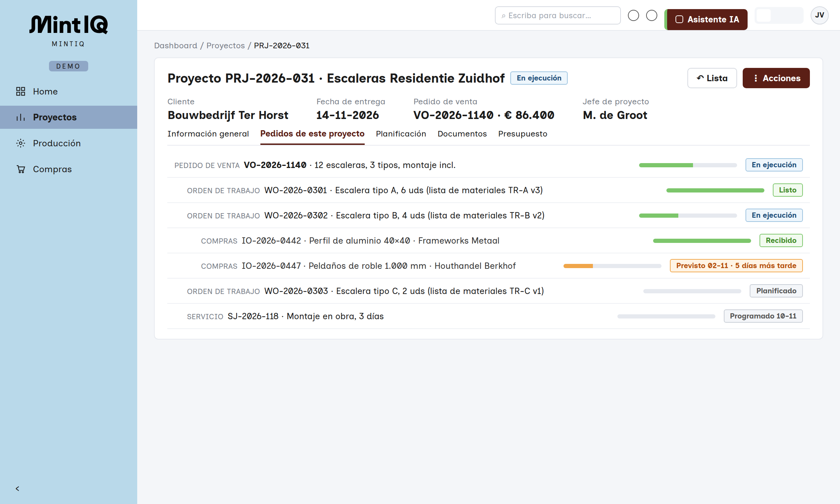The width and height of the screenshot is (840, 504).
Task: Click the Previsto 02-11 delay badge
Action: (x=736, y=266)
